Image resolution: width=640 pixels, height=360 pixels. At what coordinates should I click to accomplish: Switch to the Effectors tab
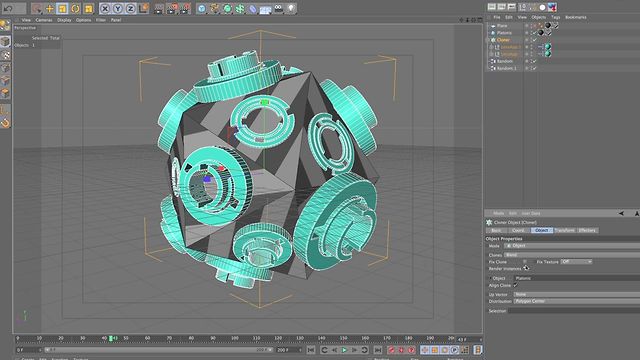click(x=587, y=230)
